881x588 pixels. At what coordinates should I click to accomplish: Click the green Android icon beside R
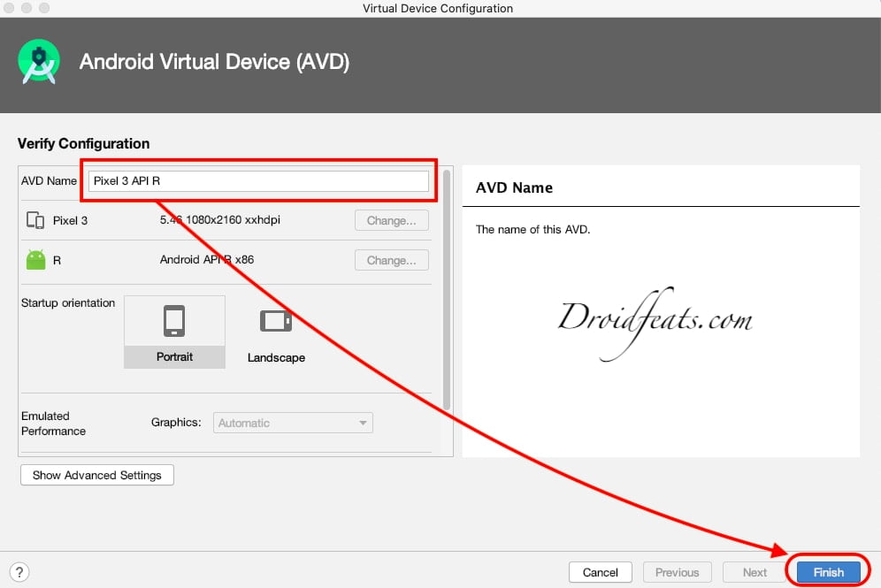pyautogui.click(x=34, y=260)
